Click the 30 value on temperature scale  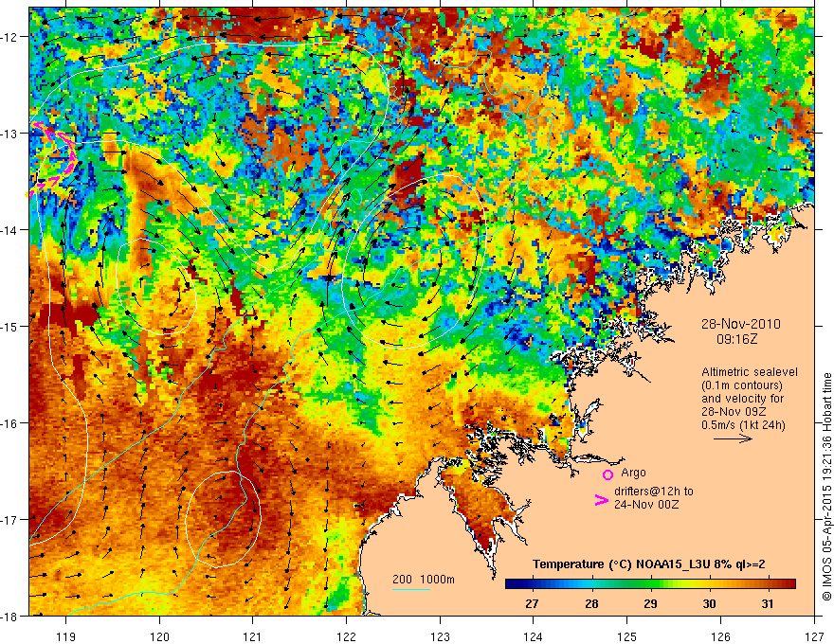click(709, 603)
